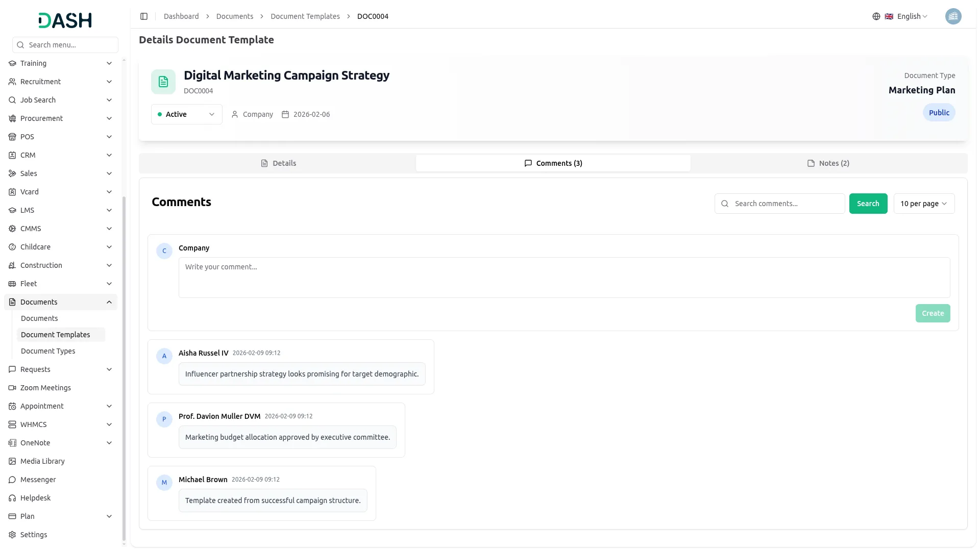Click the Public visibility badge

click(939, 112)
